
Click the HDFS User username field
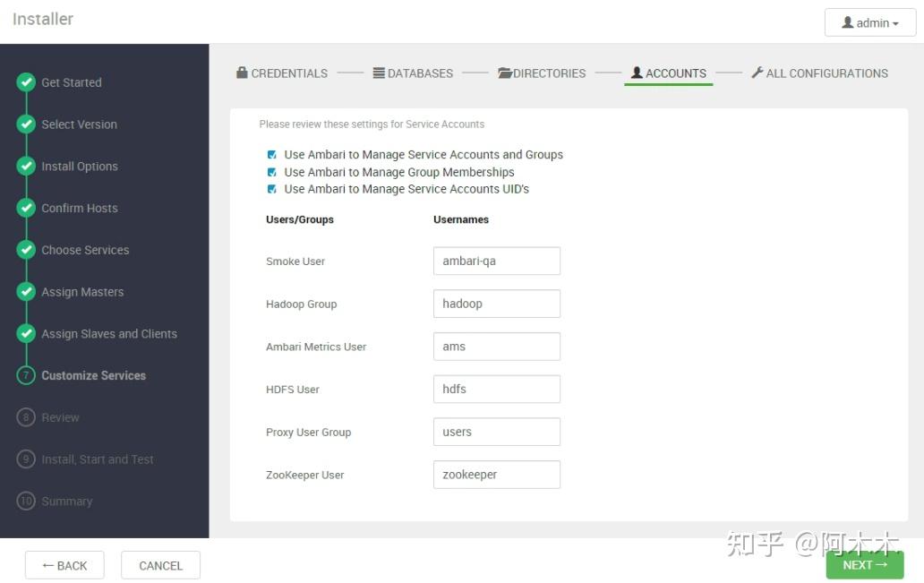pos(497,389)
